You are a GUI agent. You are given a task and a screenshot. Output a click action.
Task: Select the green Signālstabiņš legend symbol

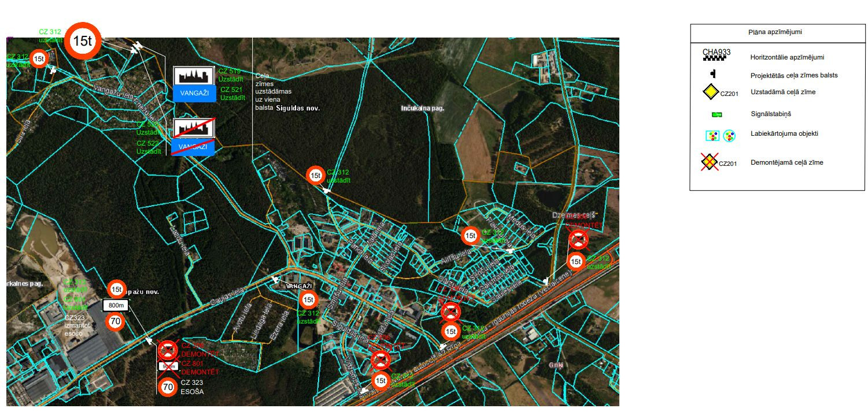[717, 114]
